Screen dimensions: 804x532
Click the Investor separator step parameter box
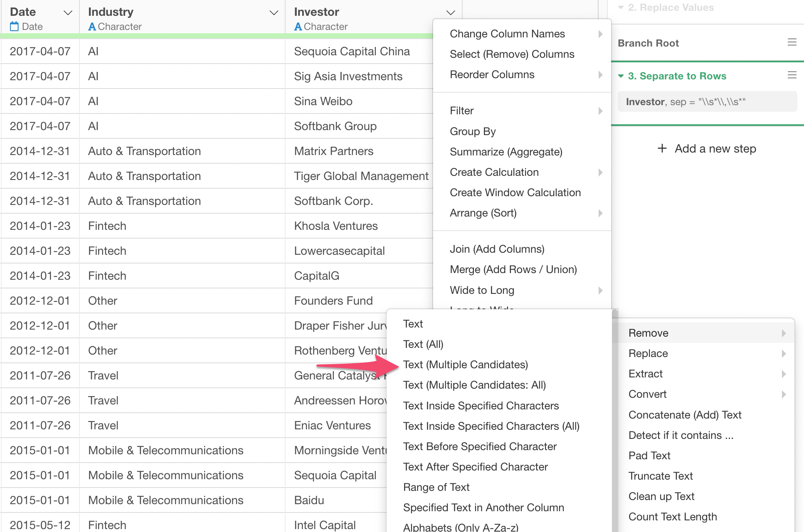pos(707,102)
